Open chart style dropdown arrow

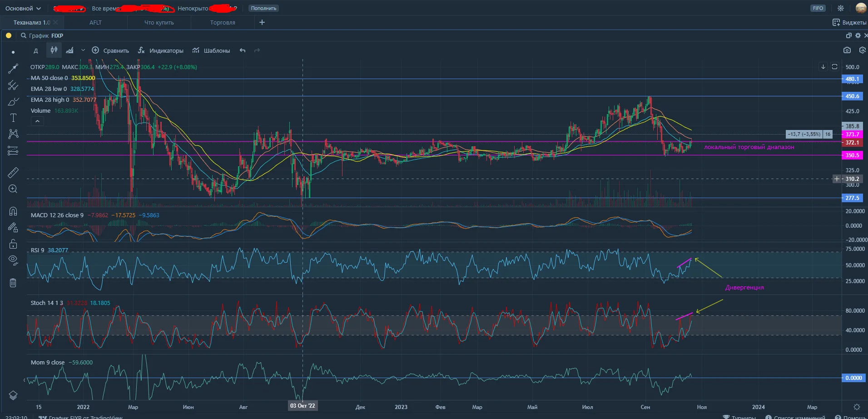point(83,50)
